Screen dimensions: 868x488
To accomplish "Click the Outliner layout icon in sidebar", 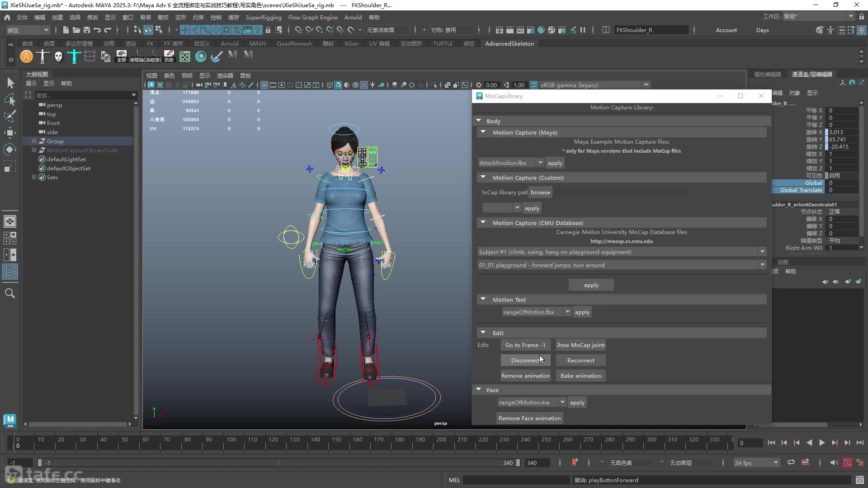I will pos(10,272).
